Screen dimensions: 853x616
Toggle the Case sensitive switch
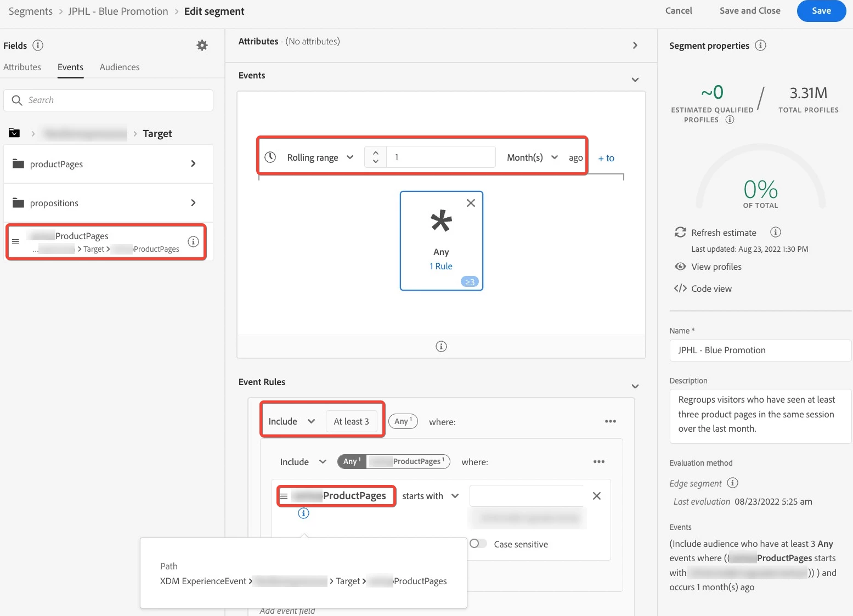(x=478, y=544)
